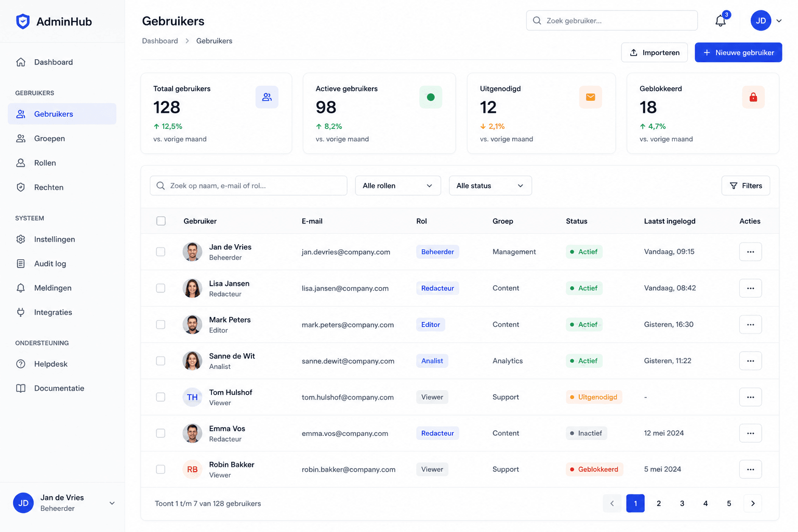
Task: Open Rollen in the sidebar
Action: [62, 163]
